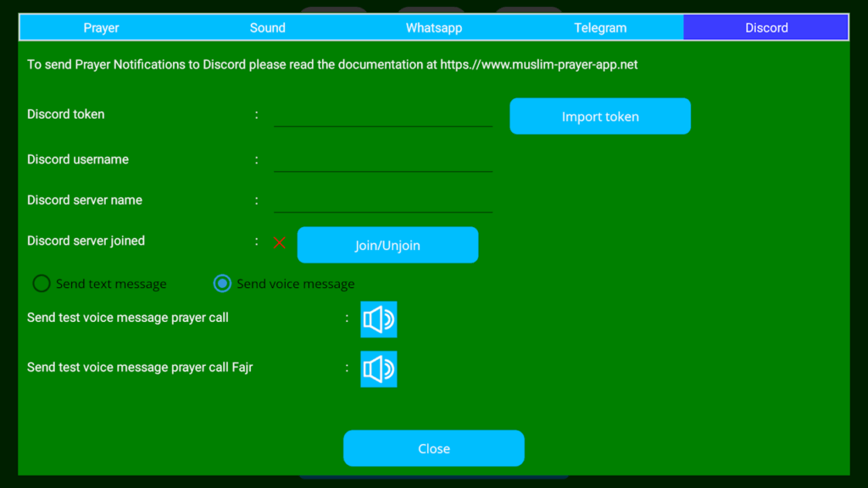
Task: Focus the Discord token input field
Action: click(383, 116)
